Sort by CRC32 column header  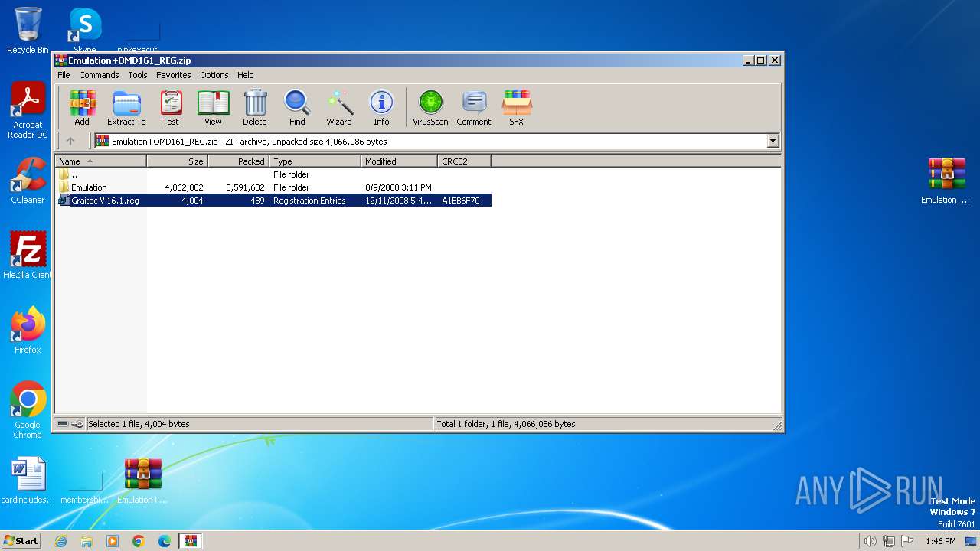[465, 161]
